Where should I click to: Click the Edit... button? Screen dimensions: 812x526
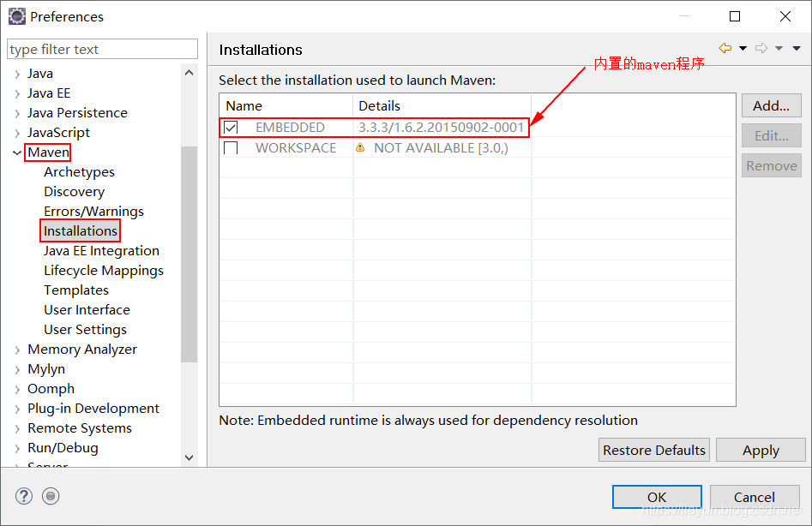(771, 135)
